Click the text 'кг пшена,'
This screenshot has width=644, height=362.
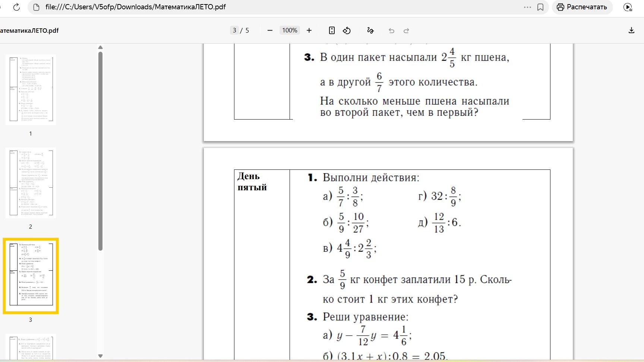(x=485, y=57)
